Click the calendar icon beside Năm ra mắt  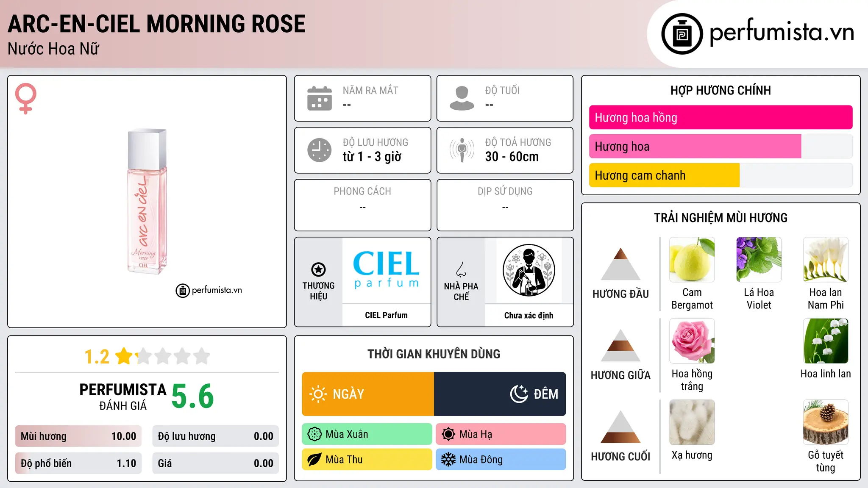(320, 98)
